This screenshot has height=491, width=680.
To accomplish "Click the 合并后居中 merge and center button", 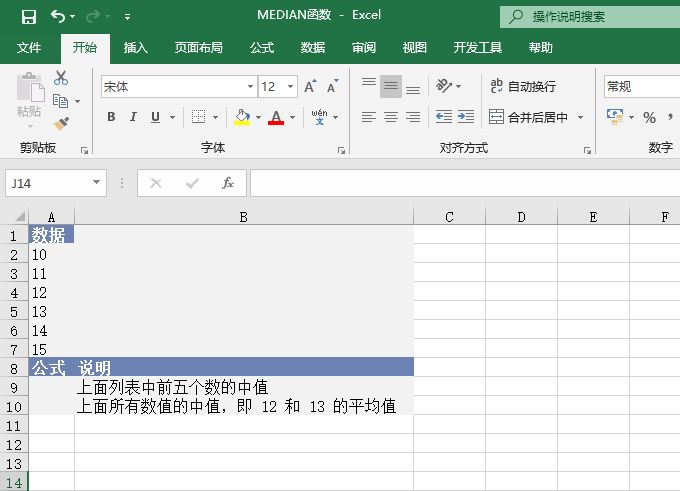I will click(528, 117).
